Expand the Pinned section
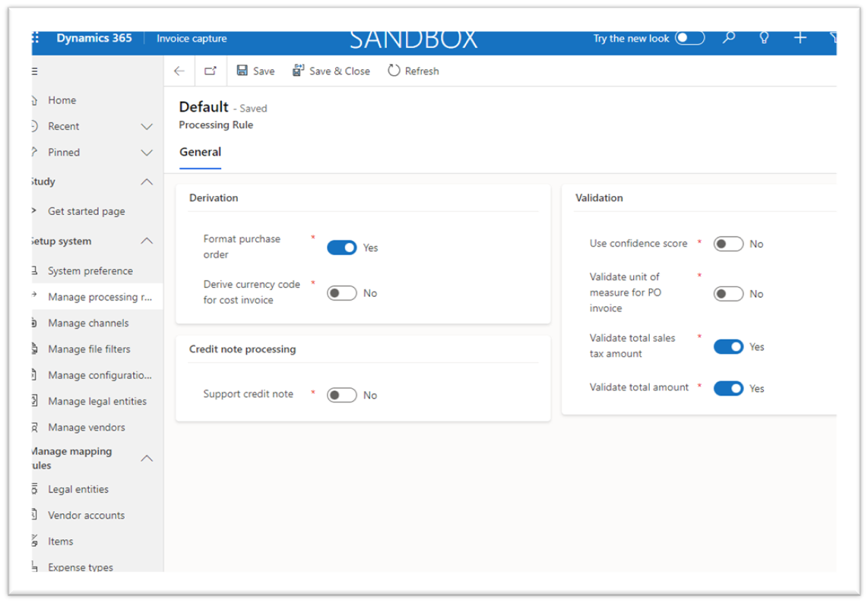 pos(147,152)
